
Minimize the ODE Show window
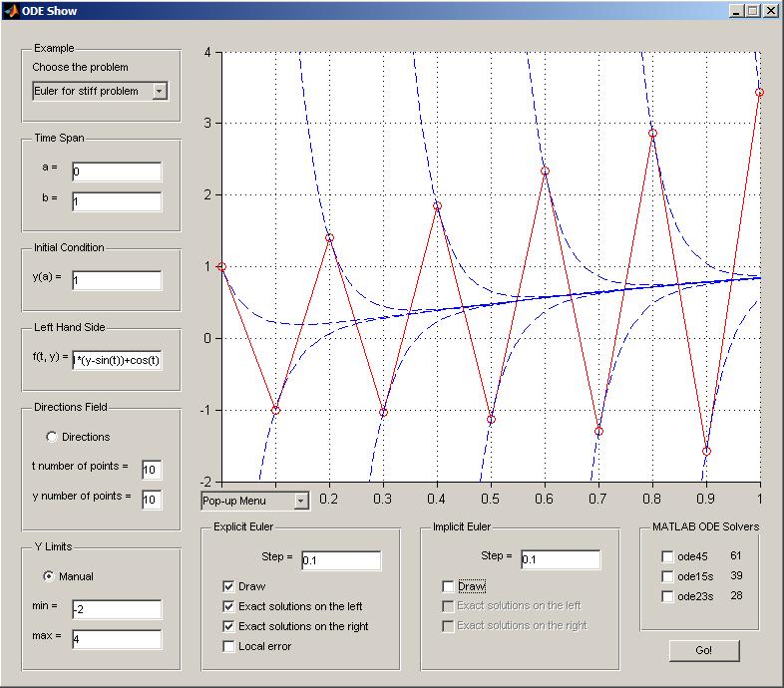pos(735,11)
